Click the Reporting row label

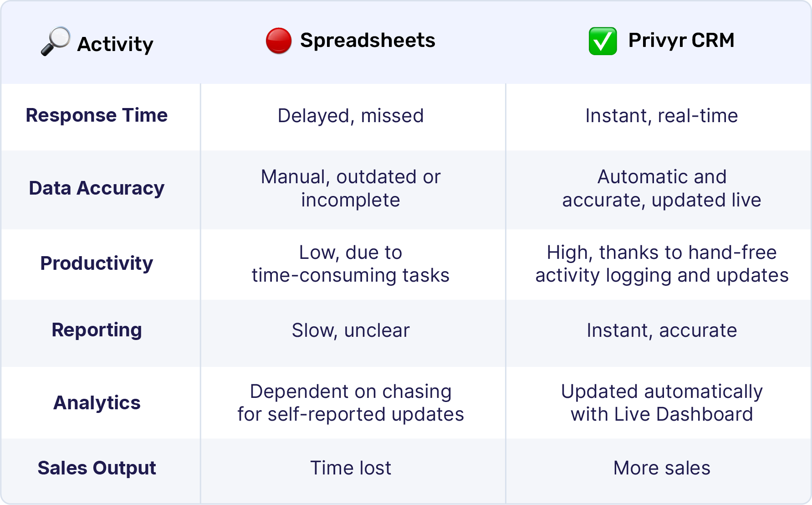tap(97, 330)
